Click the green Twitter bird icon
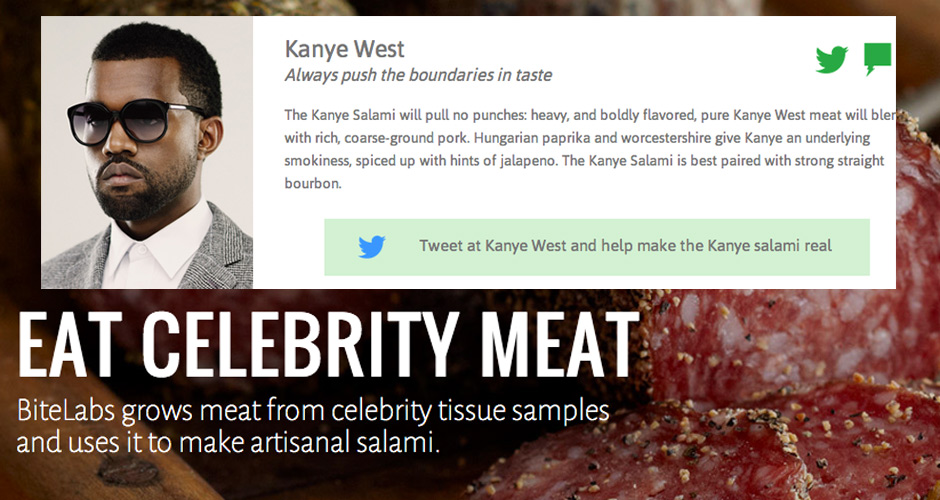 point(831,59)
